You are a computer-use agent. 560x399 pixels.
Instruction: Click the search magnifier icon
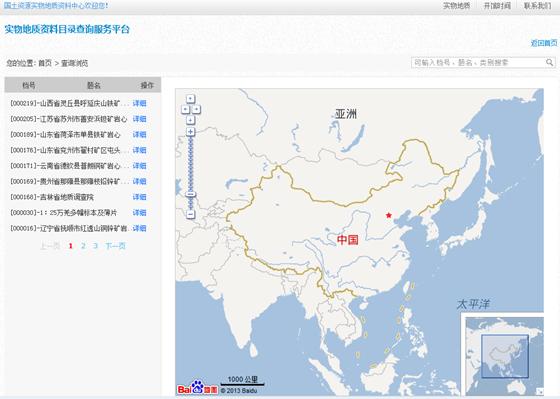coord(550,63)
